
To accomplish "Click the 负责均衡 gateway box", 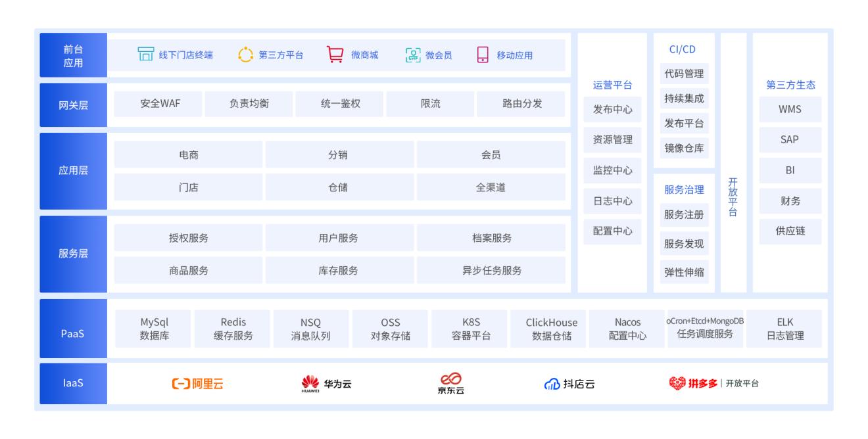I will (249, 104).
